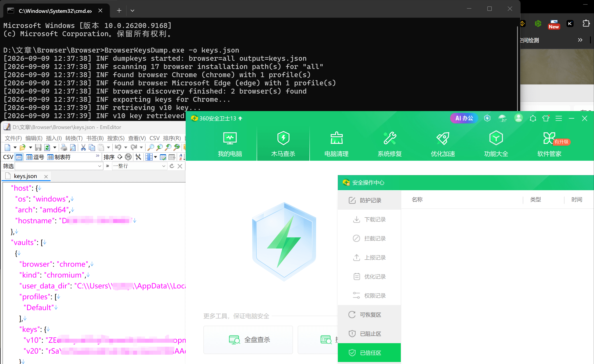Viewport: 594px width, 364px height.
Task: Open the 360 user account avatar
Action: (x=518, y=118)
